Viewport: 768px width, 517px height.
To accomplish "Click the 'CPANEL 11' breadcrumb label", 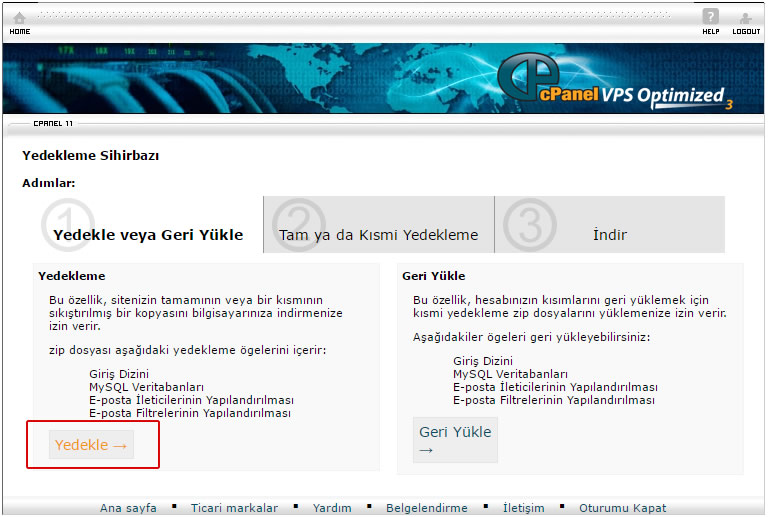I will (53, 124).
